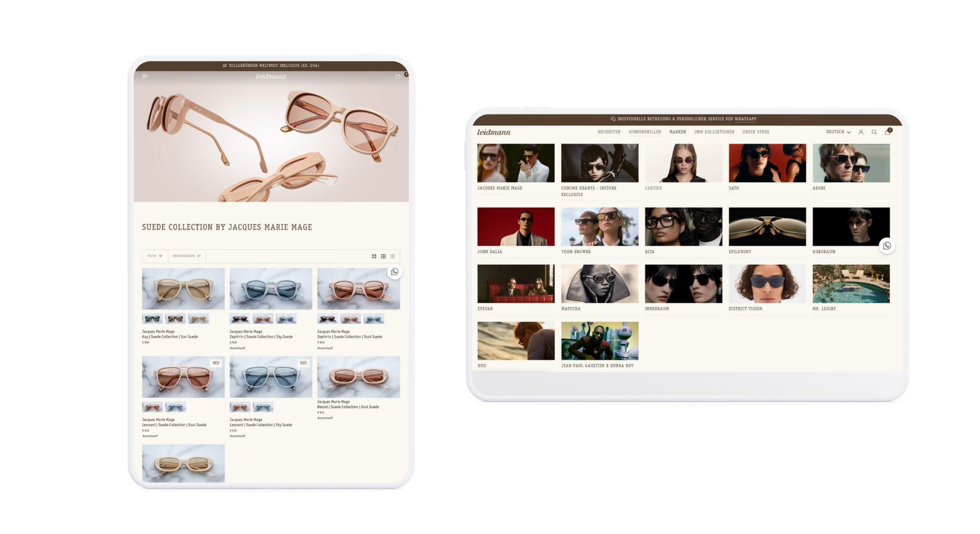Viewport: 980px width, 534px height.
Task: Open Mr. Leight brand tile
Action: [x=852, y=284]
